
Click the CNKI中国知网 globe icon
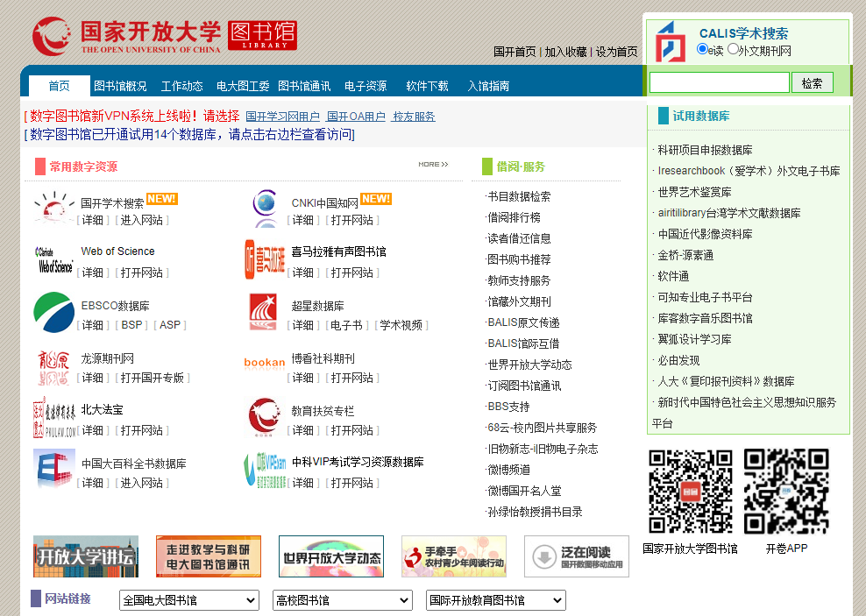[x=266, y=208]
